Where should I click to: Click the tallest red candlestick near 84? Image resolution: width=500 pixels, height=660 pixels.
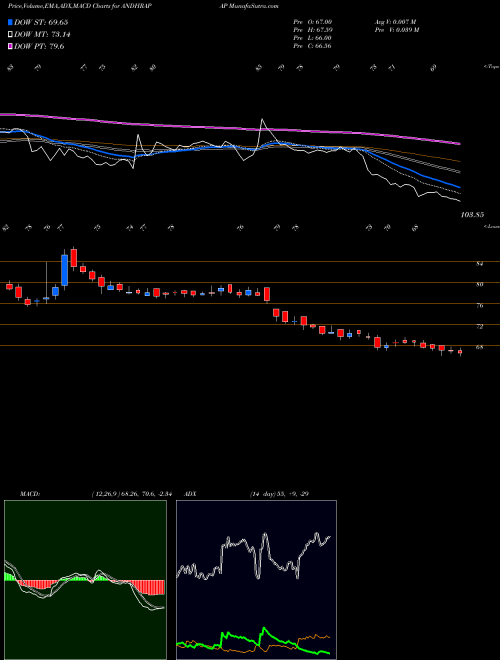74,258
